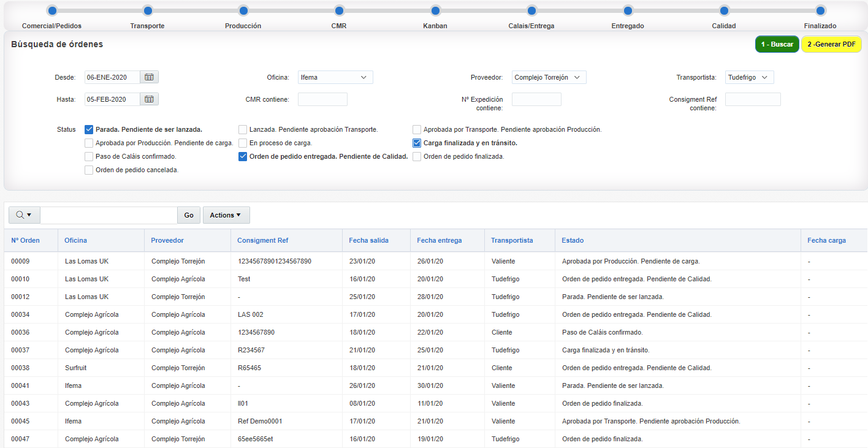Jump to the Entregado step

click(628, 10)
